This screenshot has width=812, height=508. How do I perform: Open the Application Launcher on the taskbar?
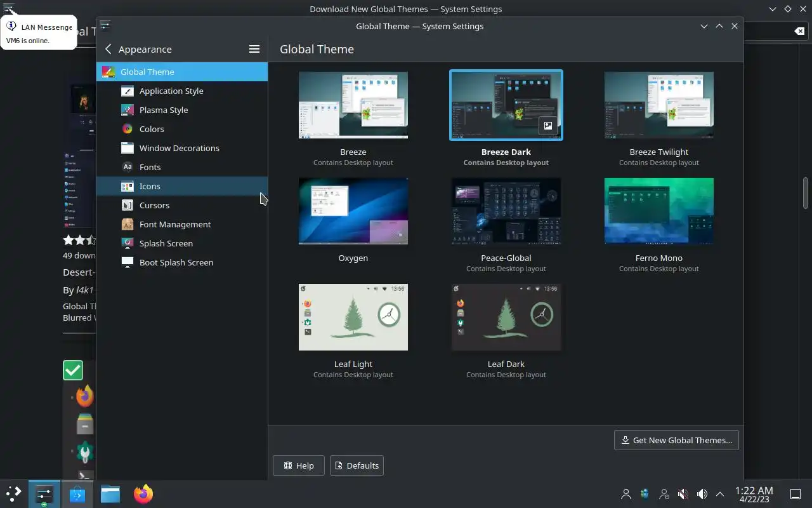point(14,494)
